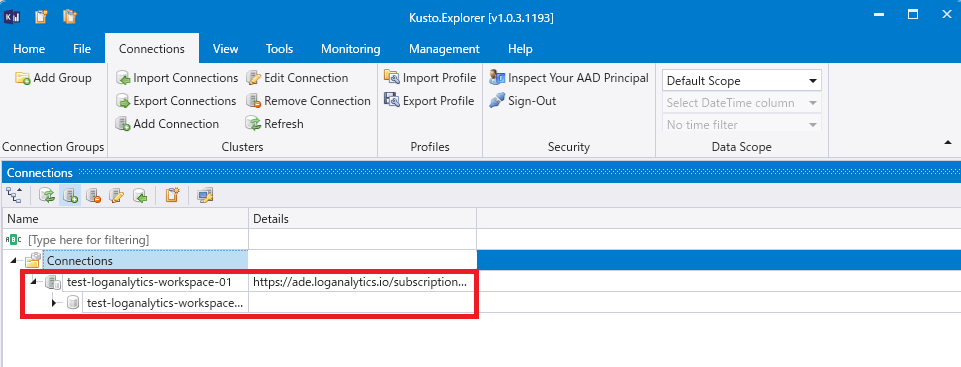Minimize the Kusto.Explorer window
Viewport: 961px width, 367px height.
[879, 15]
